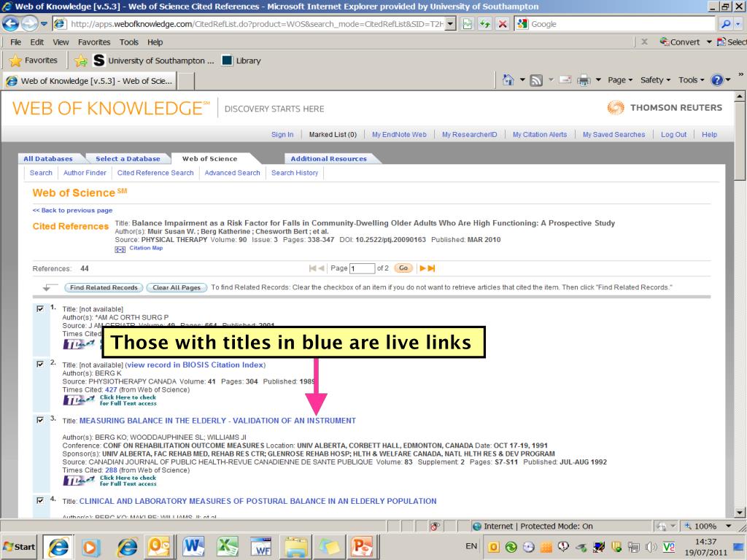Uncheck the checkbox for reference 2

(x=41, y=365)
